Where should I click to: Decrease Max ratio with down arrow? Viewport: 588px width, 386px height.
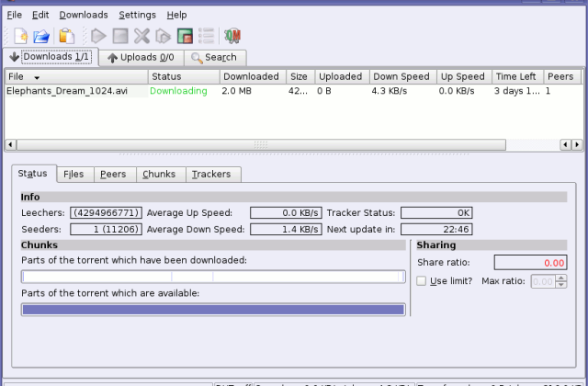[x=561, y=285]
